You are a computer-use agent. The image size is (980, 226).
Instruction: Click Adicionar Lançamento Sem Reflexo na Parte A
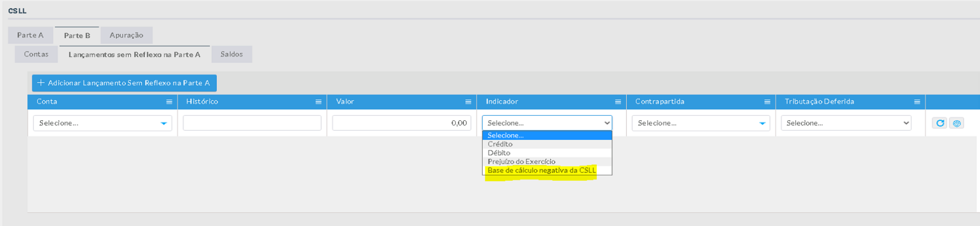tap(124, 83)
